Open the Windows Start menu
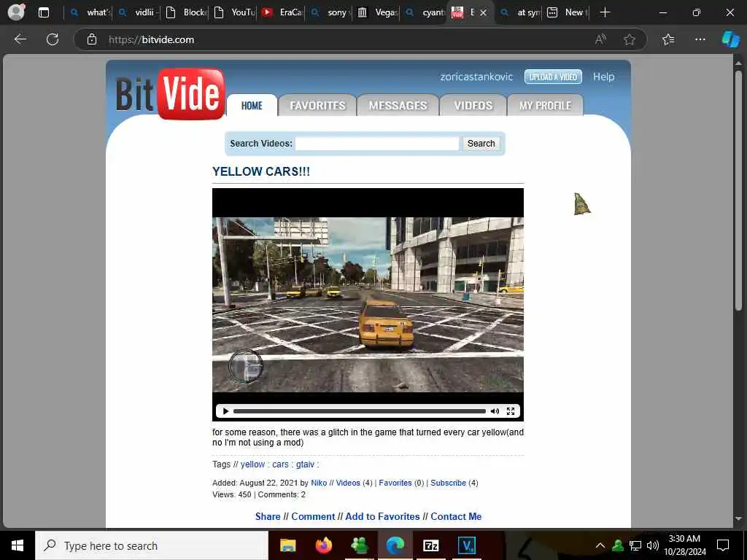This screenshot has width=747, height=560. coord(18,545)
